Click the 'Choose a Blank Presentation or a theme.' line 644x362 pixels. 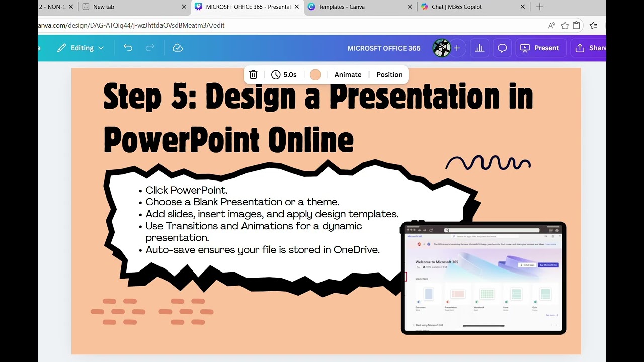click(243, 202)
